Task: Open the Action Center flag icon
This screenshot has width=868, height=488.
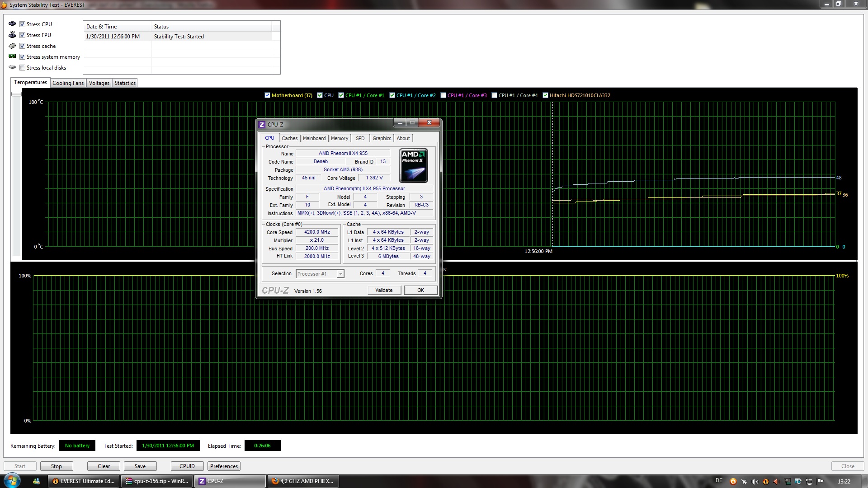Action: pos(820,481)
